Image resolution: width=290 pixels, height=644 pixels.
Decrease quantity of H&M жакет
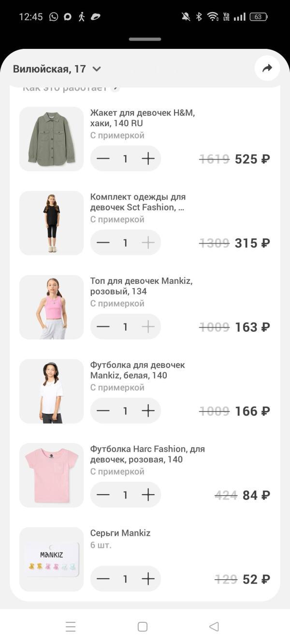[103, 159]
